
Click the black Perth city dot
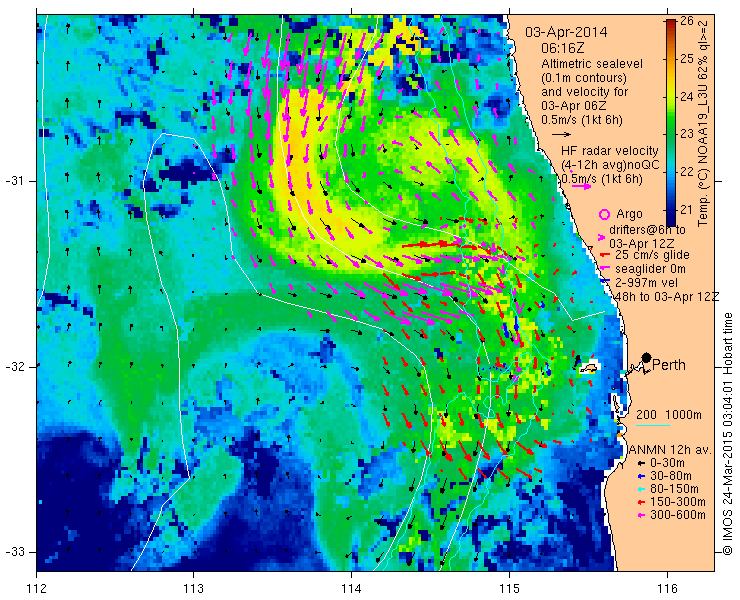click(647, 358)
